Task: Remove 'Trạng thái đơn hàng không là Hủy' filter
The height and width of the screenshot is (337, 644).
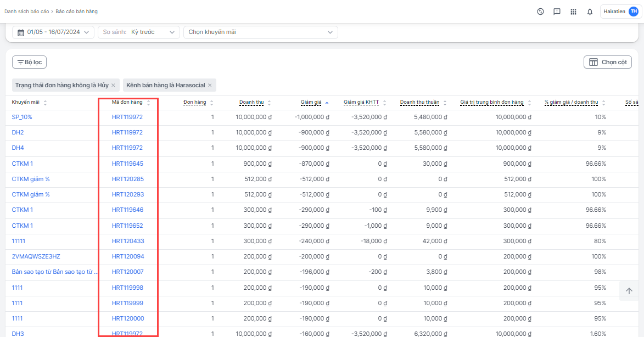Action: 113,86
